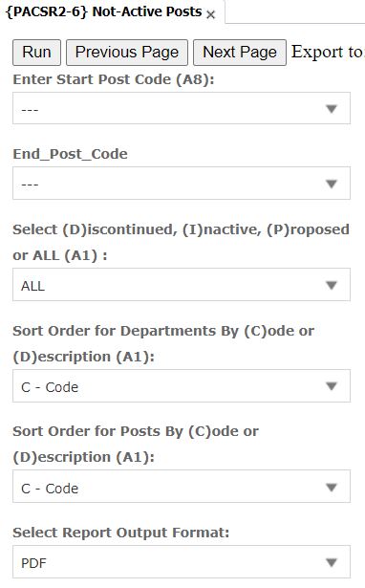Expand the Report Output Format arrow

332,562
